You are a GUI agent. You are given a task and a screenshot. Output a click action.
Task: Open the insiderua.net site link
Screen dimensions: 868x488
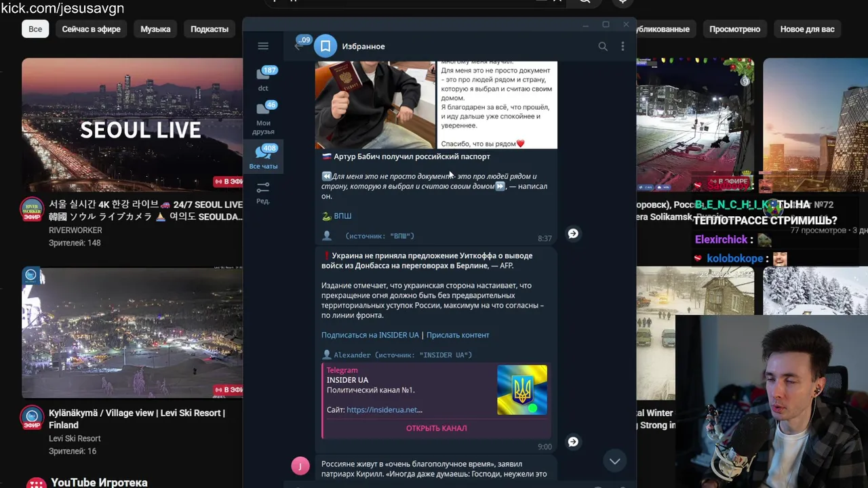(384, 409)
